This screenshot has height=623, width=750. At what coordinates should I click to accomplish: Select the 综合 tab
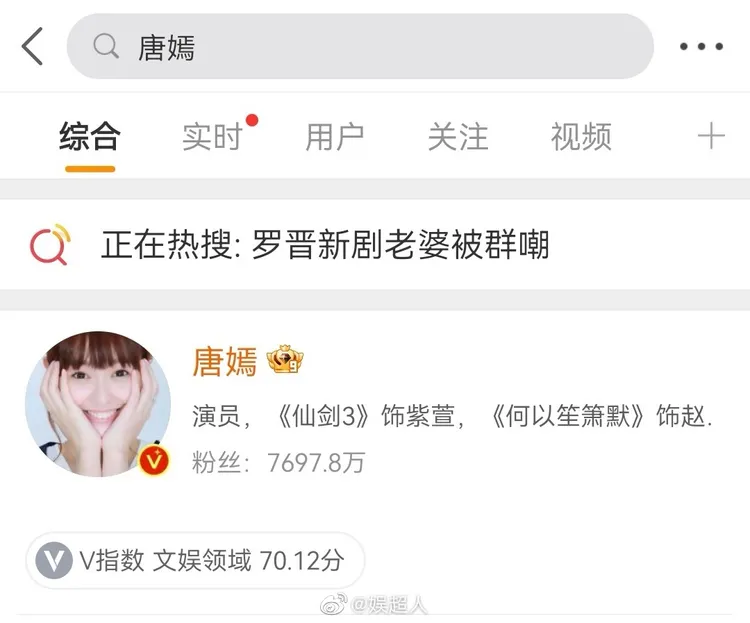click(90, 136)
